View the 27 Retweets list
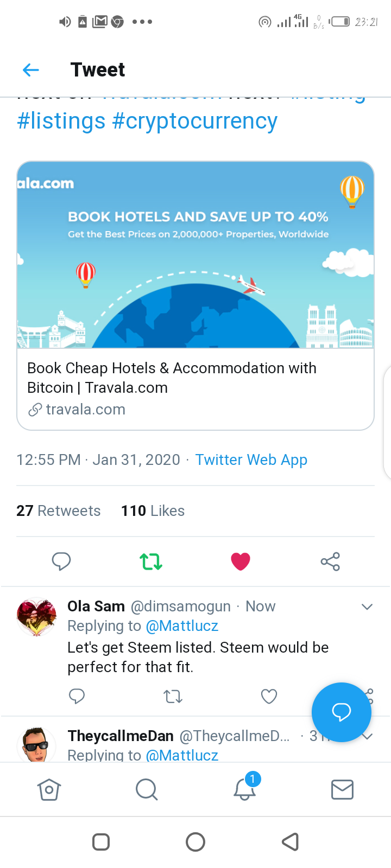Screen dimensions: 391x868 (x=59, y=510)
